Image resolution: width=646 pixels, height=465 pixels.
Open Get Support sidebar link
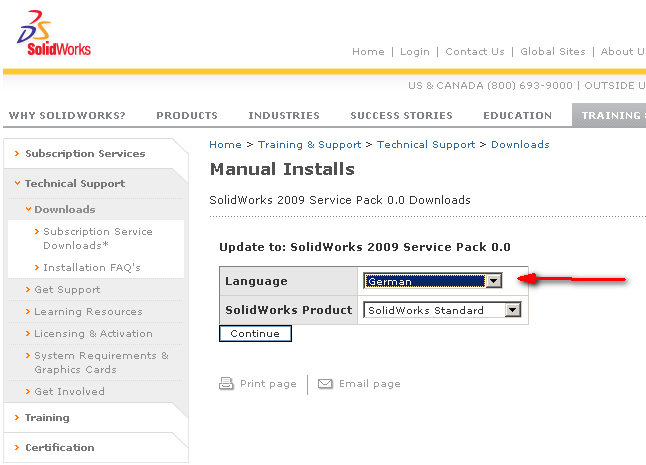coord(67,290)
